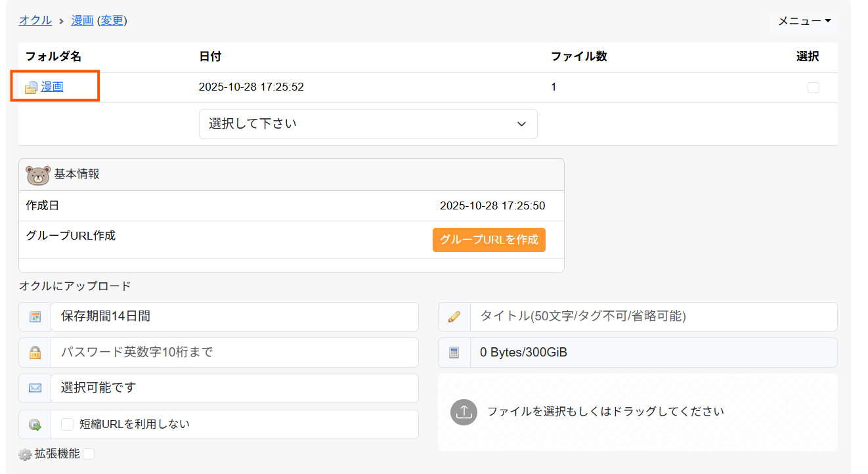
Task: Open the 選択して下さい dropdown
Action: pos(368,124)
